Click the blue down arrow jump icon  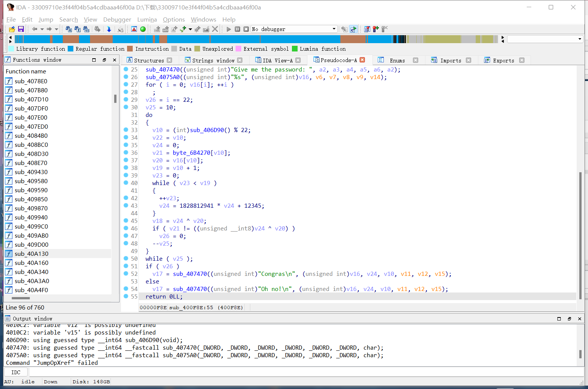pos(109,29)
